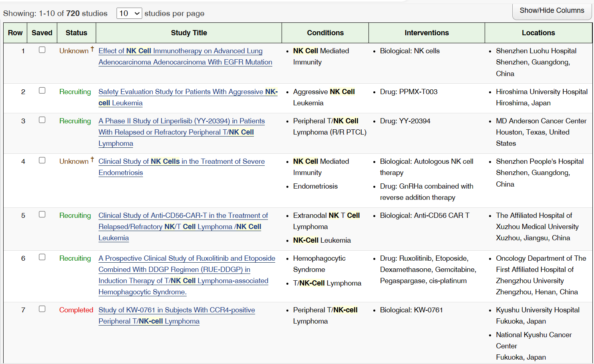Toggle the Saved checkbox for row 5
The image size is (594, 364).
tap(42, 215)
